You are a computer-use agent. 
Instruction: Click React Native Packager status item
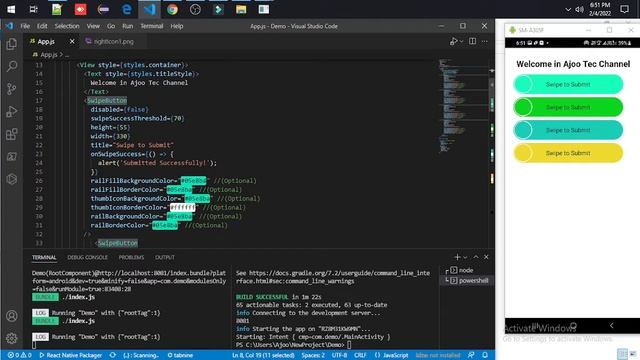(x=70, y=355)
